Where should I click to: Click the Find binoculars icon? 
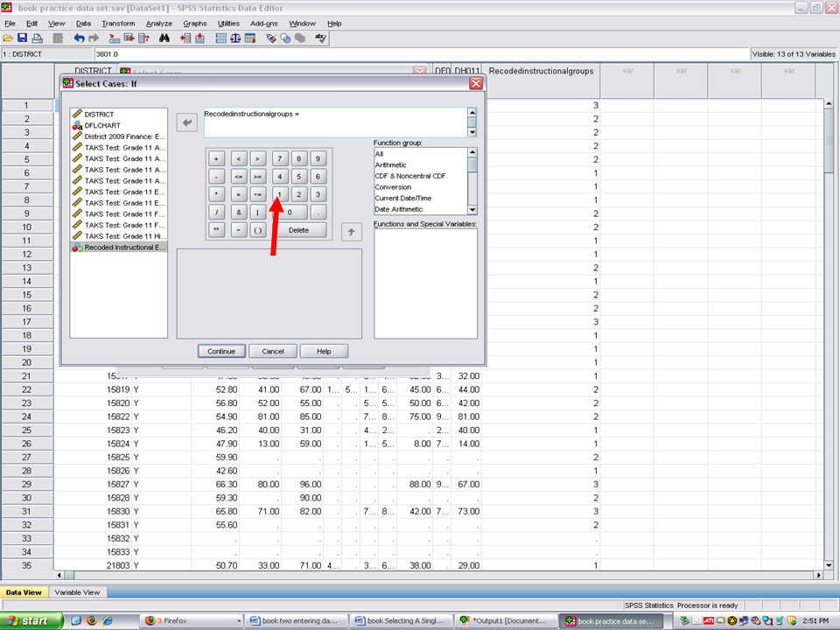click(164, 38)
